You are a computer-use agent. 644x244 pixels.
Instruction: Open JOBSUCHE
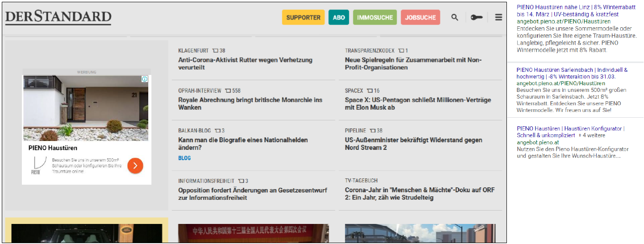pos(420,17)
